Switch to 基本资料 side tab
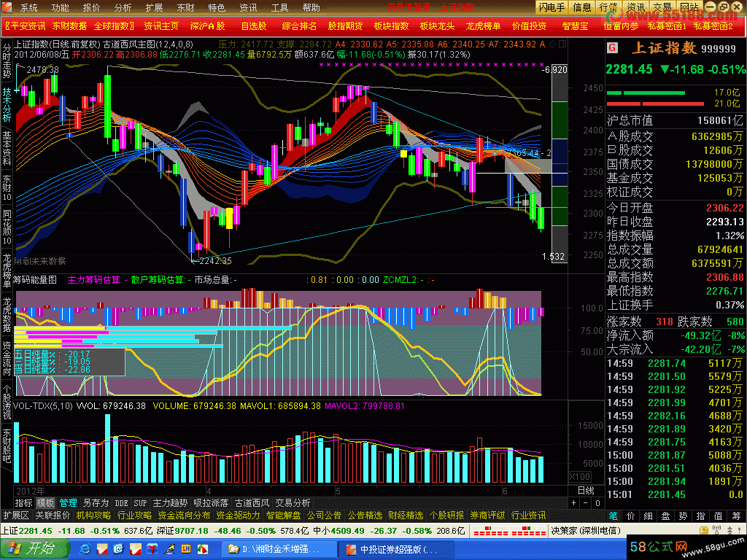This screenshot has width=747, height=560. 7,149
